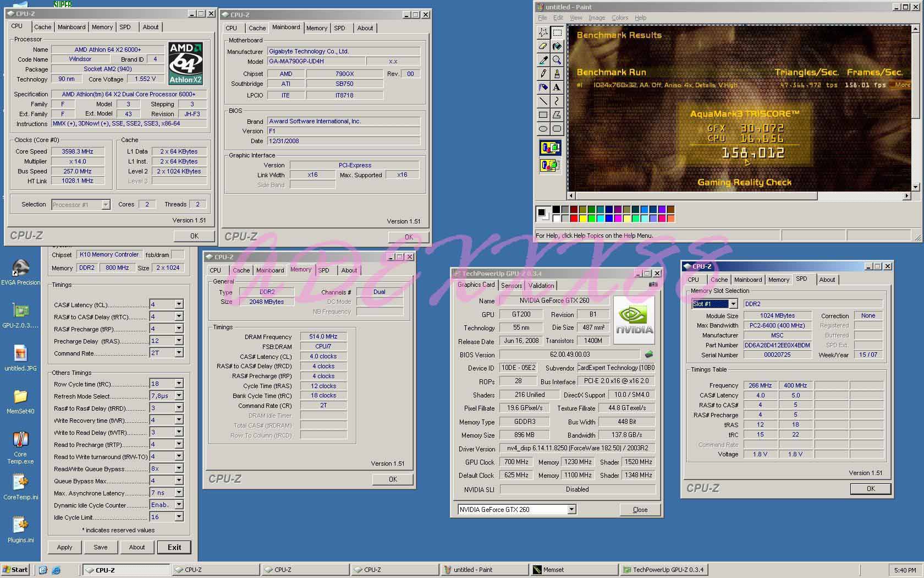Enable the opaque selection option in Paint
The height and width of the screenshot is (578, 924).
[550, 148]
